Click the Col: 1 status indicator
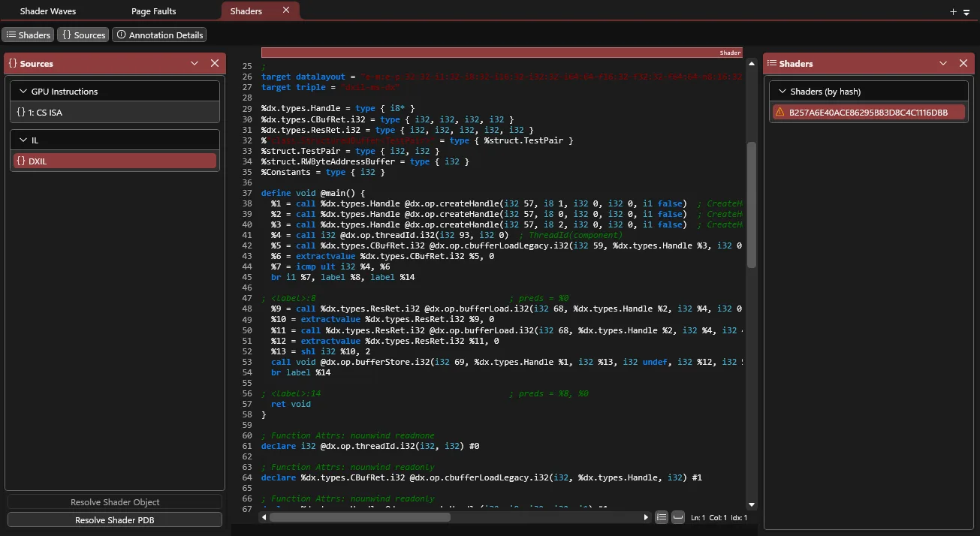 tap(719, 518)
